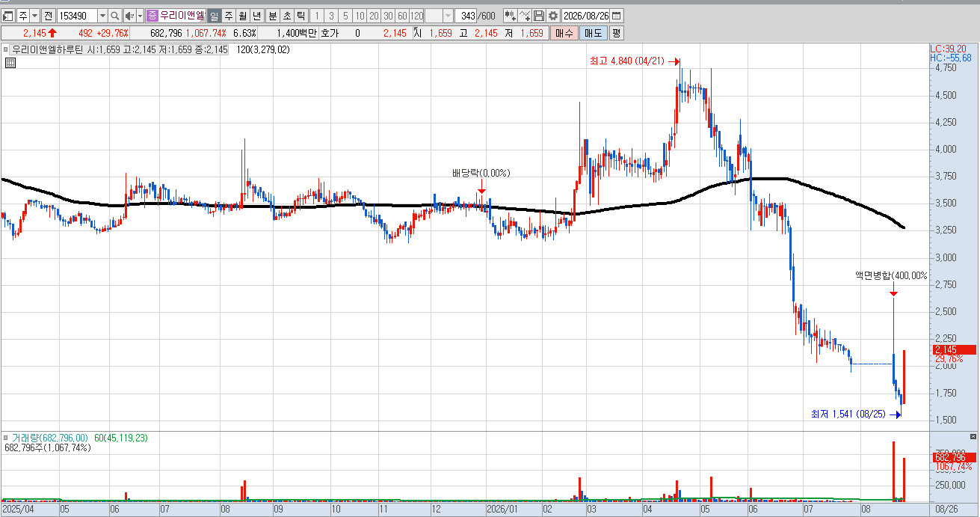Image resolution: width=980 pixels, height=517 pixels.
Task: Expand the stock code history dropdown
Action: 102,16
